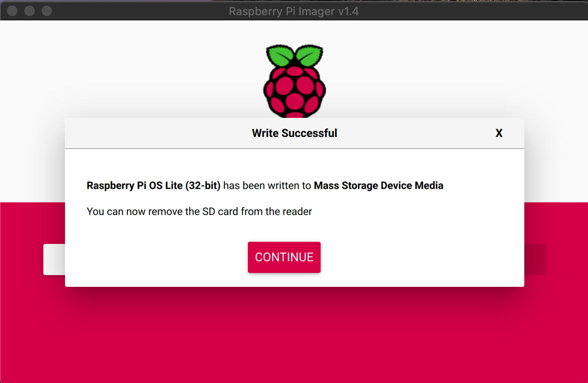
Task: Click the Raspberry Pi logo
Action: coord(294,81)
